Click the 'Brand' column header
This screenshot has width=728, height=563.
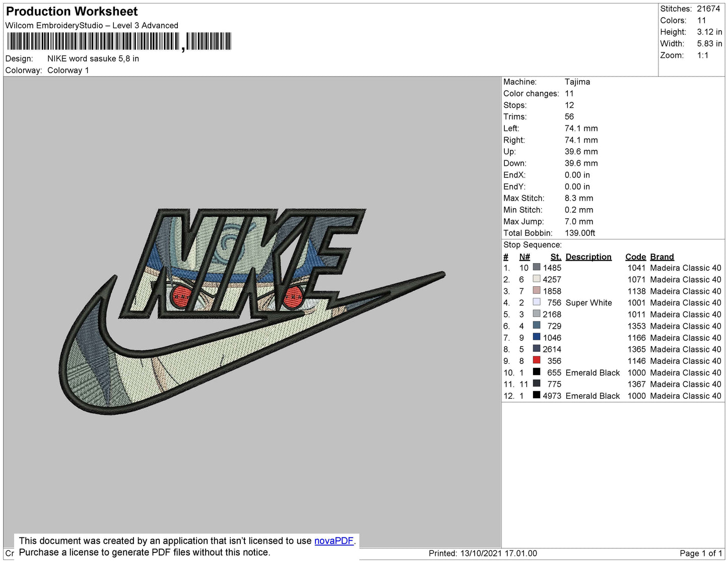662,257
